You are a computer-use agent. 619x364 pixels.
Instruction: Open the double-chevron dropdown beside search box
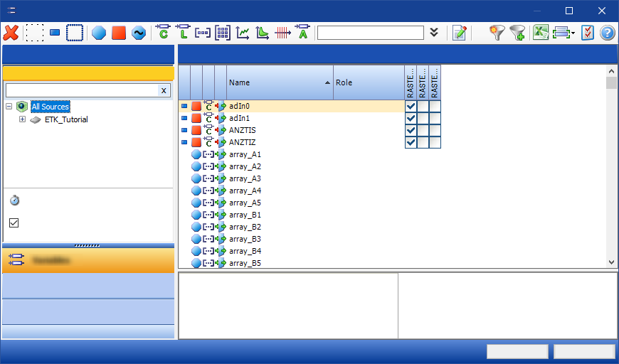tap(434, 33)
